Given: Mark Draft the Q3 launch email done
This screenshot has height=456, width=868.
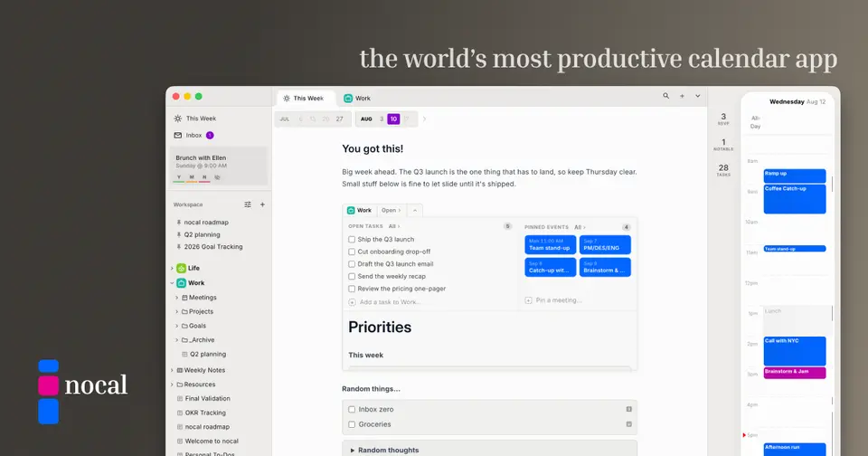Looking at the screenshot, I should tap(352, 264).
